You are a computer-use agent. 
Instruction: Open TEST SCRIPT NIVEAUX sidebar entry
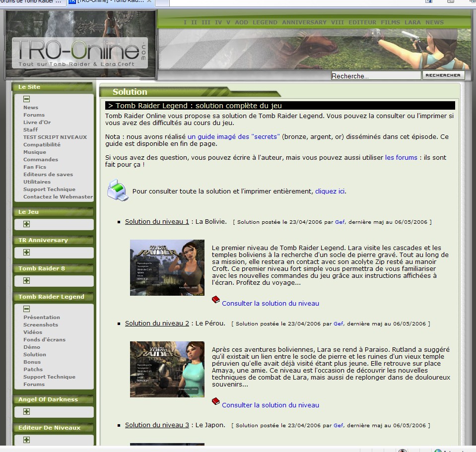pos(55,137)
